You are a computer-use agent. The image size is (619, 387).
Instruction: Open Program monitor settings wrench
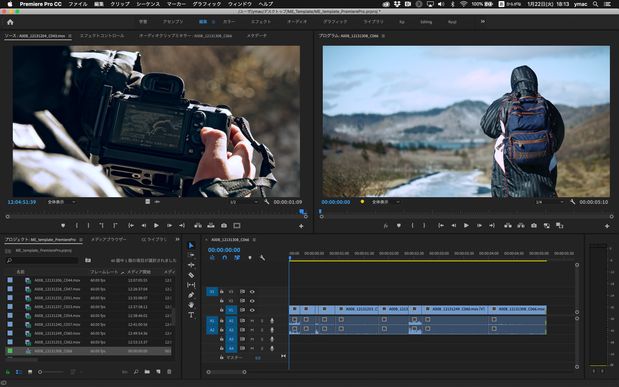[x=572, y=202]
